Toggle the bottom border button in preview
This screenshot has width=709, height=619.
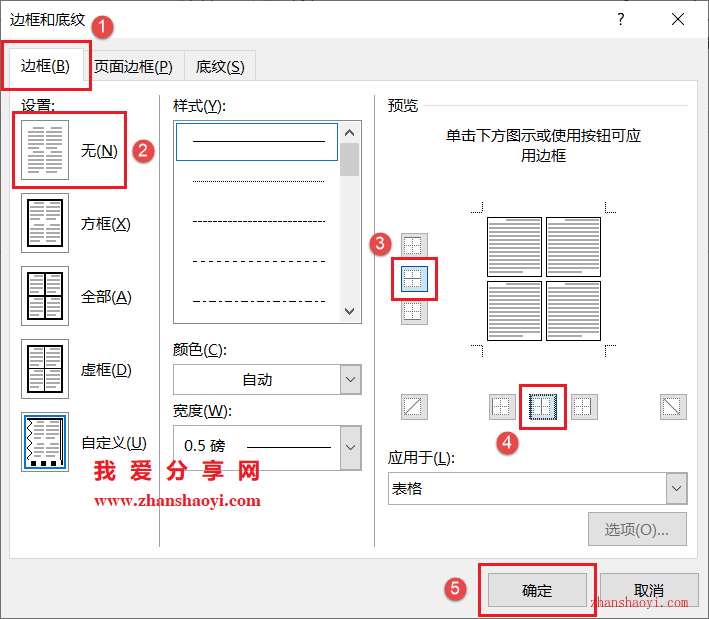[414, 311]
